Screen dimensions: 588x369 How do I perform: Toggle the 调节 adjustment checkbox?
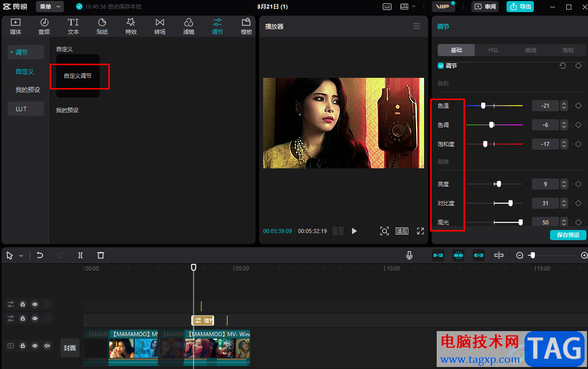click(441, 66)
